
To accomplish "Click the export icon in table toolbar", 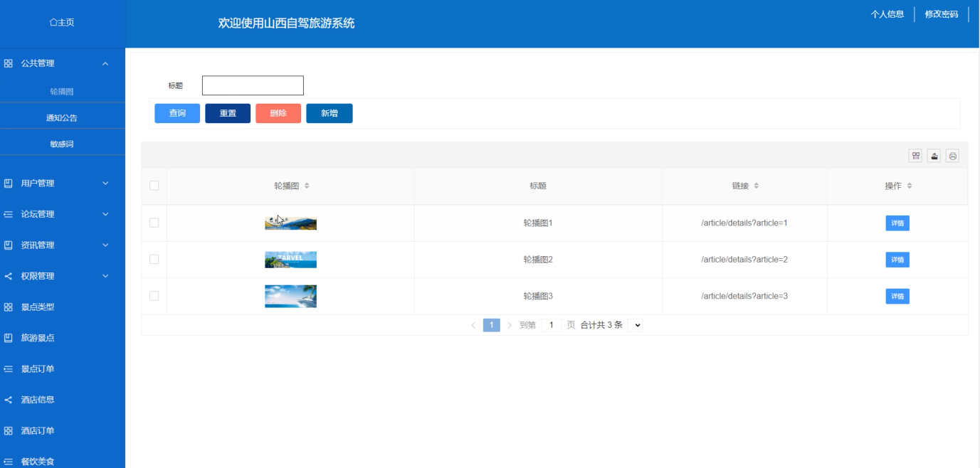I will (934, 156).
